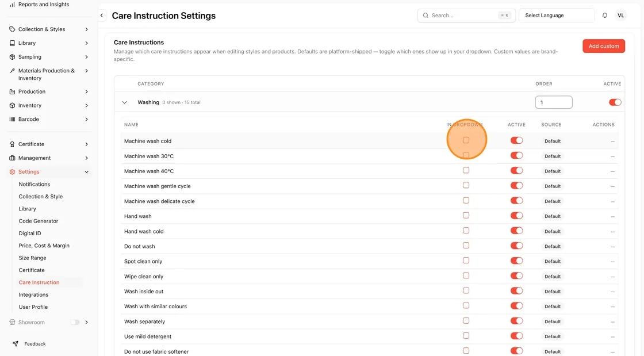The image size is (644, 356).
Task: Click the Default source badge for Hand wash cold
Action: (x=553, y=231)
